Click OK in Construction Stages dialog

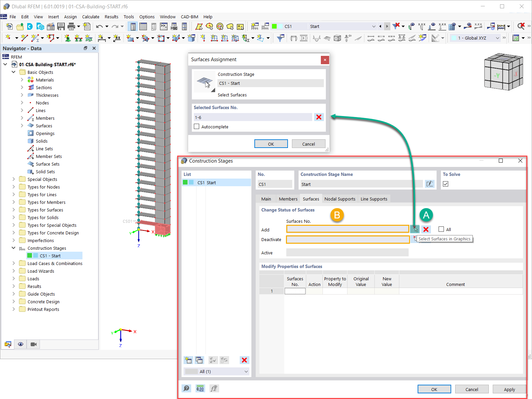434,389
